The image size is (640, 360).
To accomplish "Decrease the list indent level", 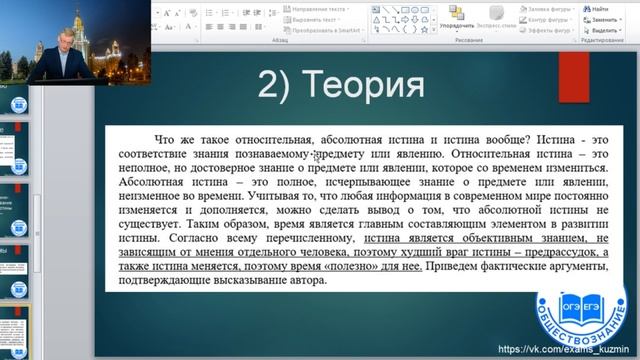I will 246,13.
